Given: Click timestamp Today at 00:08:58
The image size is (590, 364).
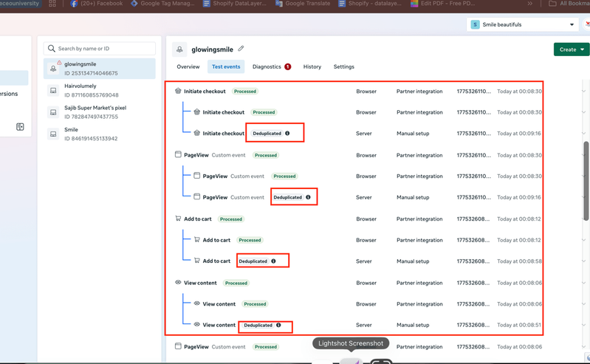Looking at the screenshot, I should [x=519, y=261].
